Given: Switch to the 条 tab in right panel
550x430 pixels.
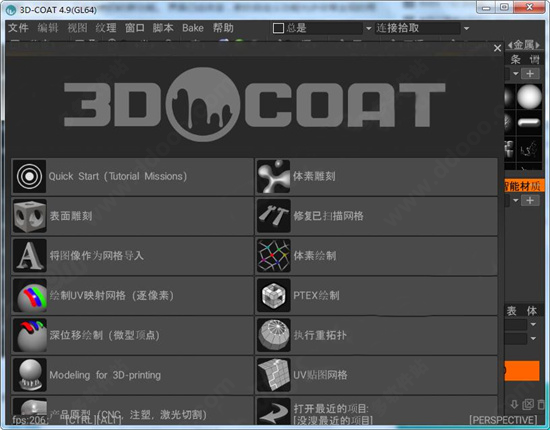Looking at the screenshot, I should coord(516,60).
